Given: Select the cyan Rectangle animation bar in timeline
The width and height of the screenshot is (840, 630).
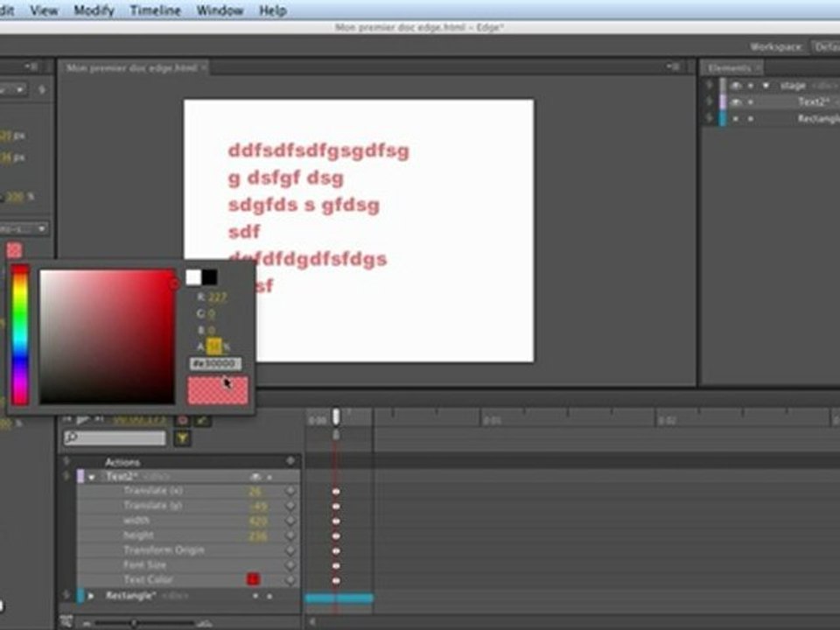Looking at the screenshot, I should (339, 598).
